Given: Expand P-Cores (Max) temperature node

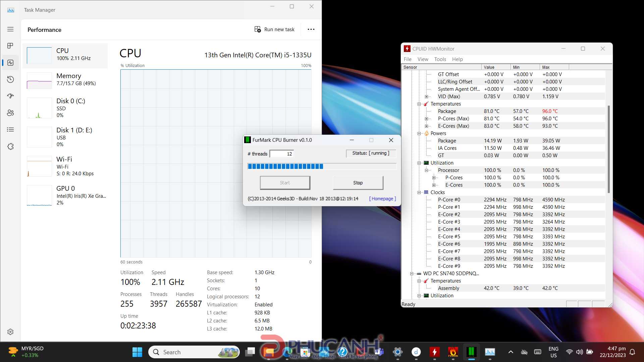Looking at the screenshot, I should [x=426, y=119].
